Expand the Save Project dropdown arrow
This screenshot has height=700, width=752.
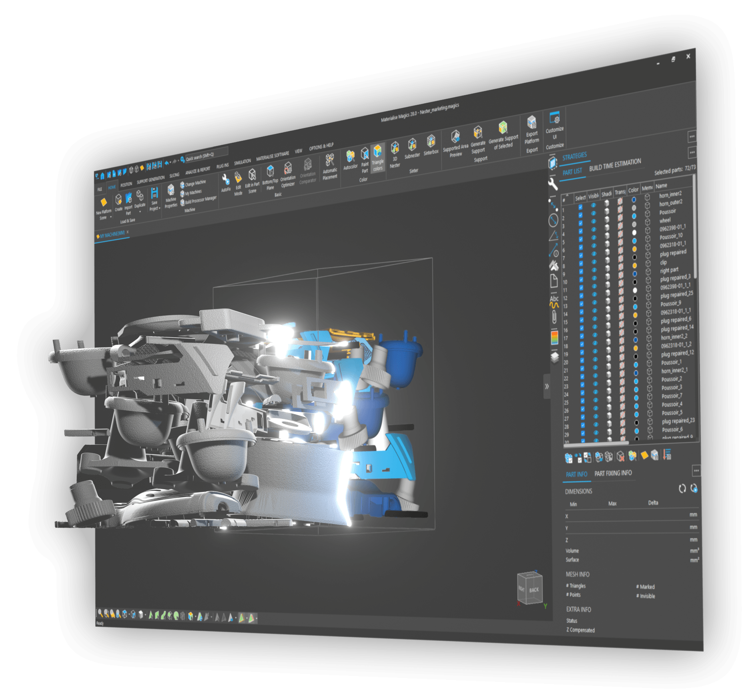159,208
